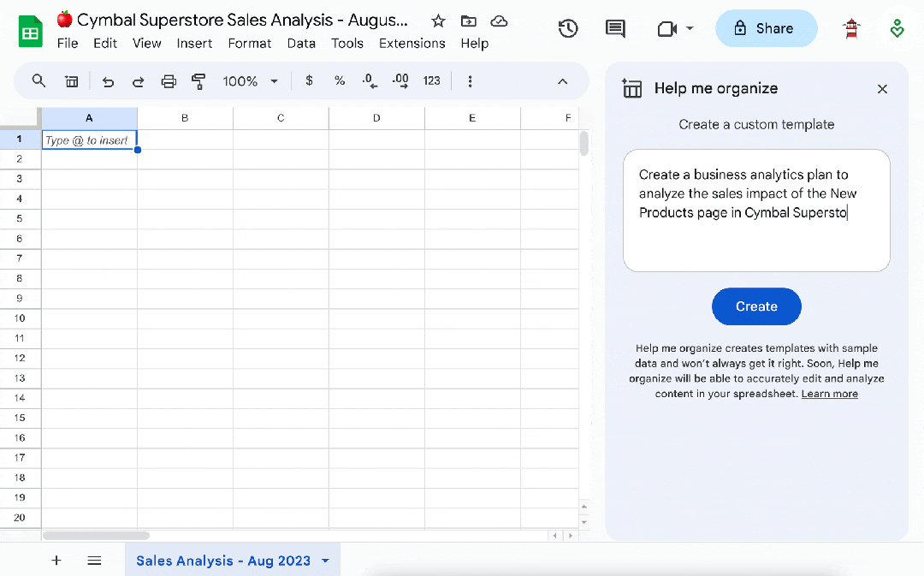Collapse the menus with the caret

(x=563, y=81)
